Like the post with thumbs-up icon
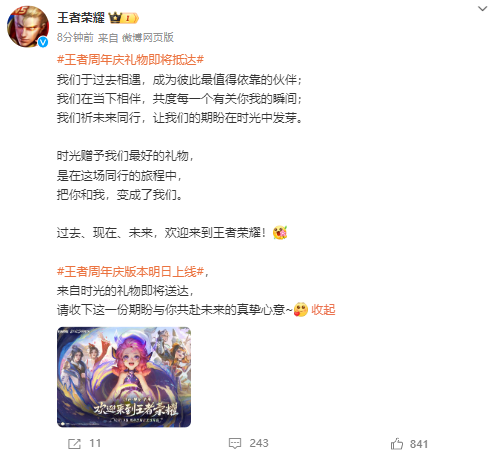492x455 pixels. (x=397, y=444)
